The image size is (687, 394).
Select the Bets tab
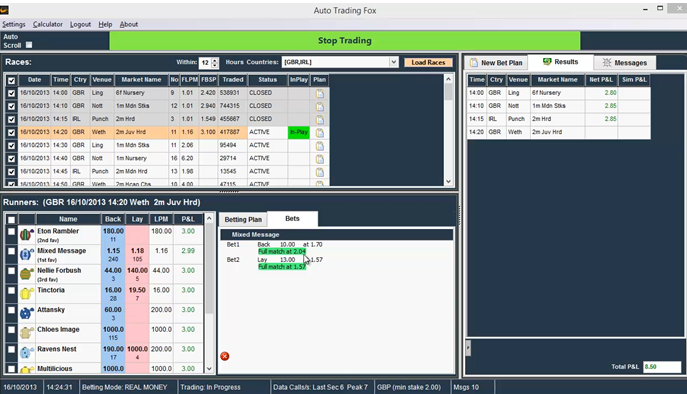292,219
